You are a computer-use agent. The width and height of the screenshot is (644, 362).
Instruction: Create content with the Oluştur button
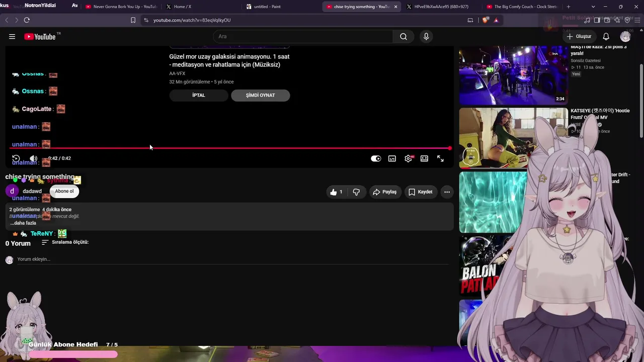579,36
